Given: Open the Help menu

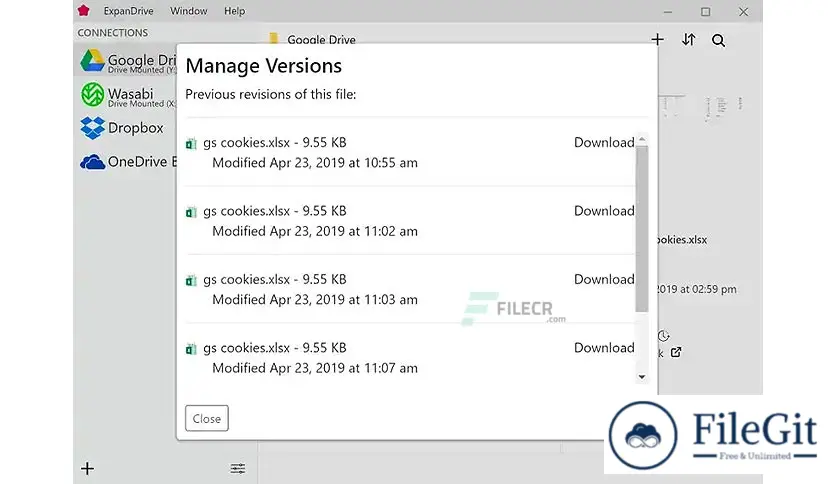Looking at the screenshot, I should pos(235,11).
